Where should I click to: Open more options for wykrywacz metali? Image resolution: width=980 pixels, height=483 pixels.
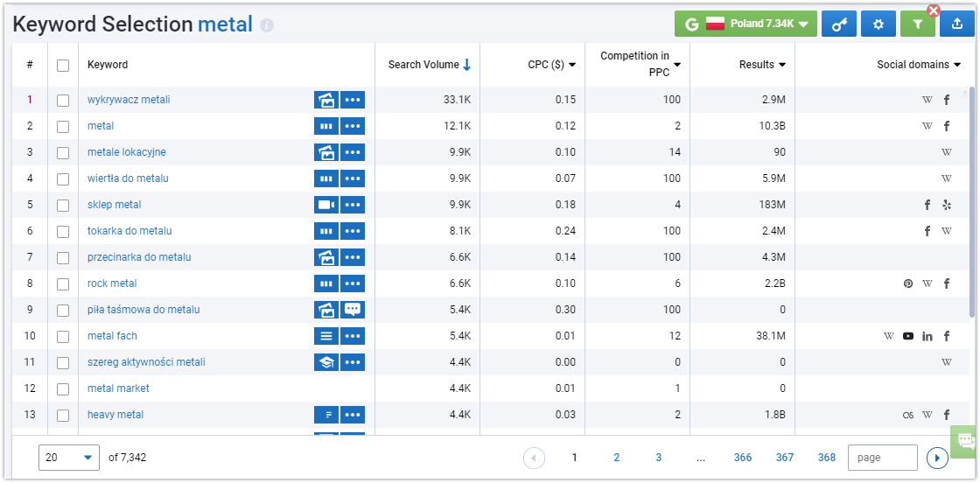[x=353, y=100]
